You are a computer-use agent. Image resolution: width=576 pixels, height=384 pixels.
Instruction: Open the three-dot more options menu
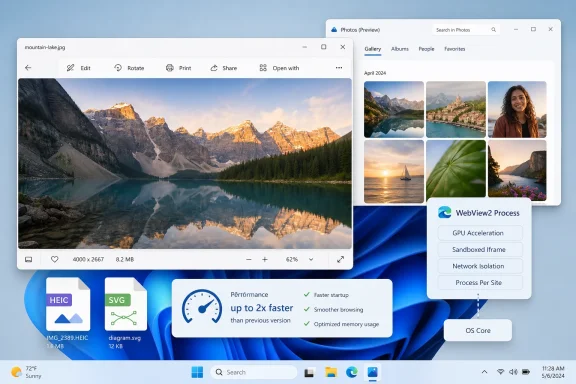339,68
